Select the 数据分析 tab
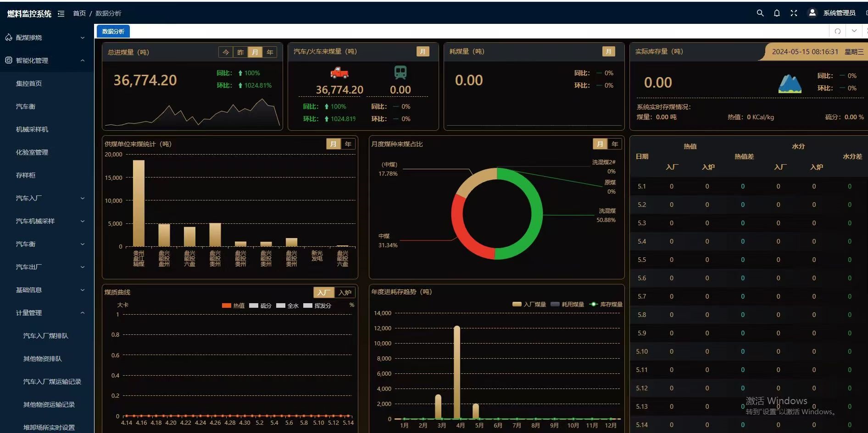 coord(113,31)
